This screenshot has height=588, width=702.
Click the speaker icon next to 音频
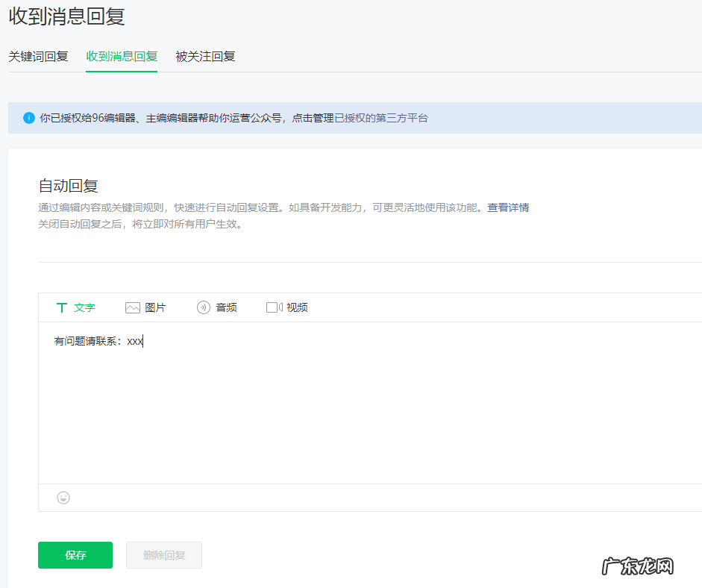pos(202,307)
